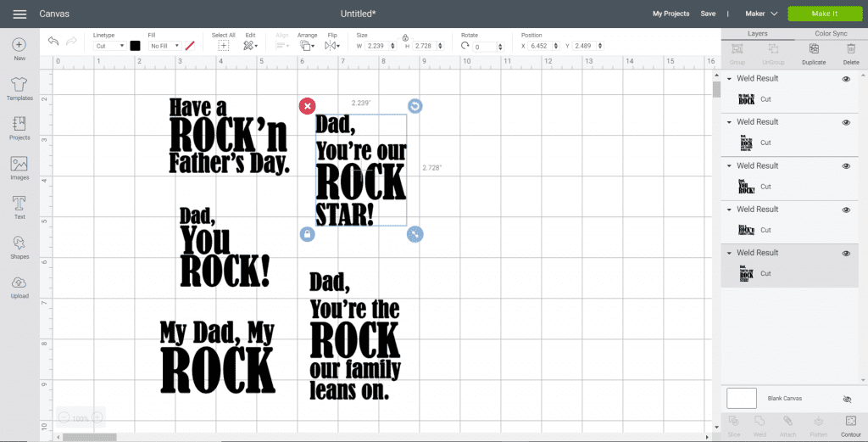Click the Attach tool

pyautogui.click(x=787, y=425)
